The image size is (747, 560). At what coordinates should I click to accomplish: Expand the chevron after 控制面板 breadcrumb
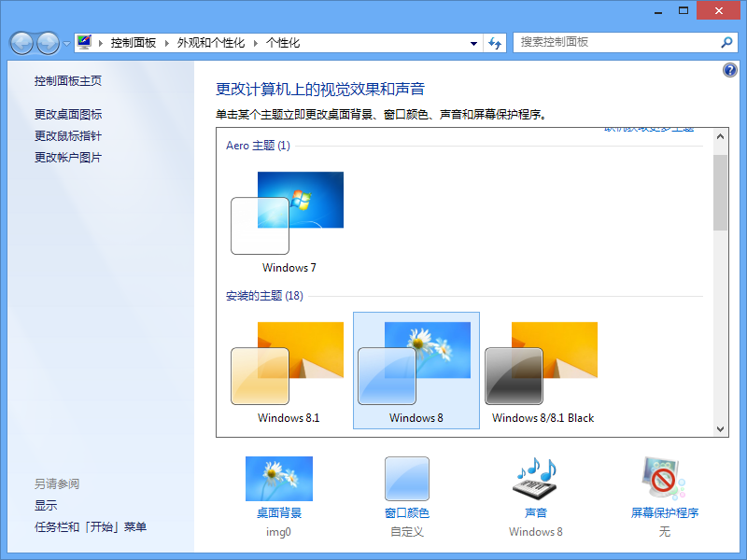[x=167, y=43]
